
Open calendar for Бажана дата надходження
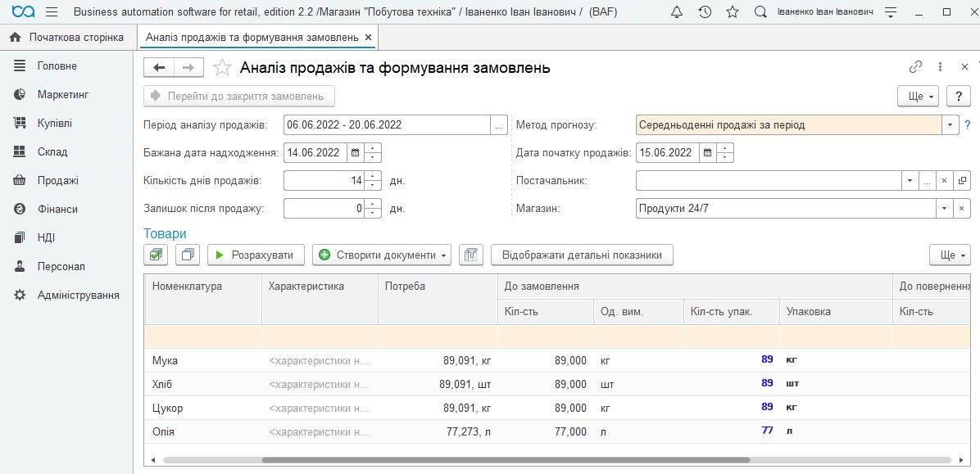(x=354, y=152)
